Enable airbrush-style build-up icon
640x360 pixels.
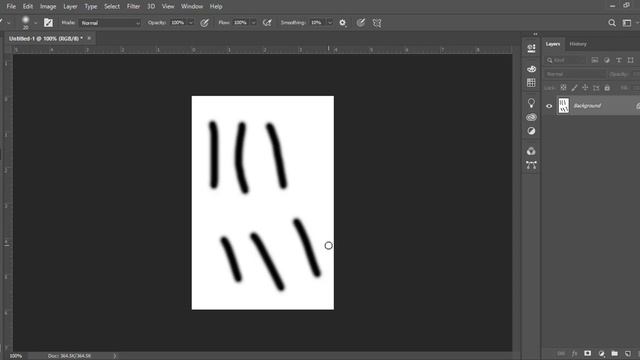267,23
